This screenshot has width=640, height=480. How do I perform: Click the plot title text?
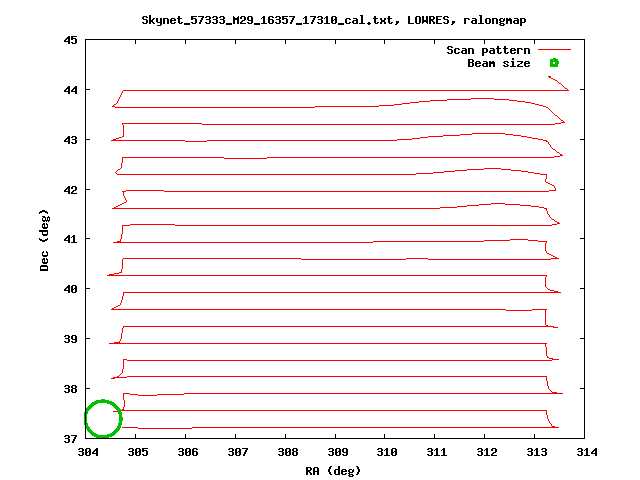click(333, 20)
